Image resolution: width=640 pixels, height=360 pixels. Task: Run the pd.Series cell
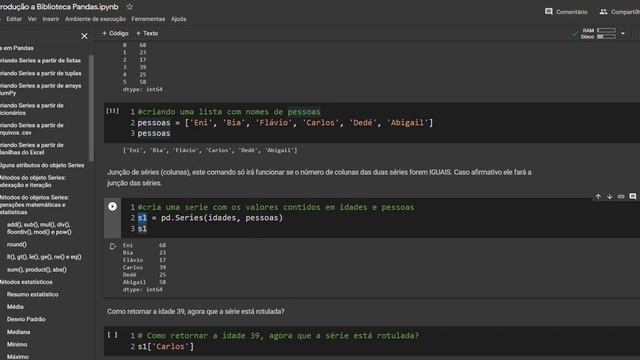click(x=112, y=207)
